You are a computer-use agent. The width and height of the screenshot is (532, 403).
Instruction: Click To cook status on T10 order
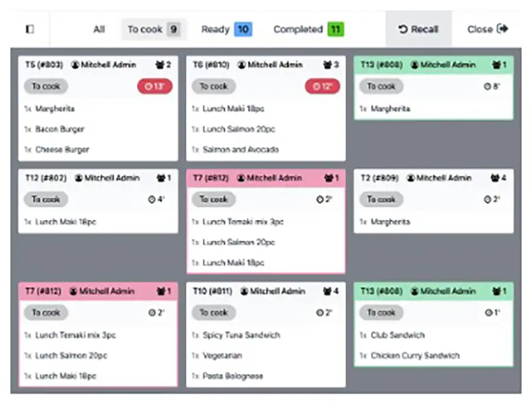[213, 312]
